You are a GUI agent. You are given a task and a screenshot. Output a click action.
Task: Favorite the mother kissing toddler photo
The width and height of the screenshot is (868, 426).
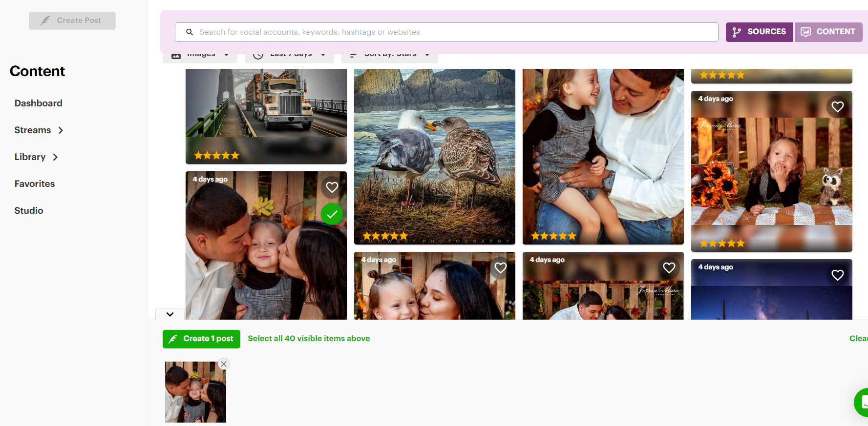[x=501, y=268]
